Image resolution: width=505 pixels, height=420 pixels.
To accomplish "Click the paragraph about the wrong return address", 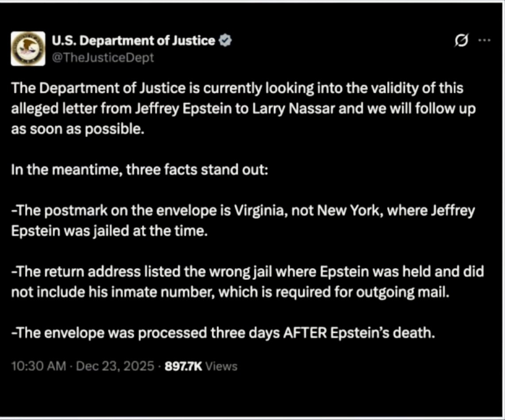I will (247, 282).
